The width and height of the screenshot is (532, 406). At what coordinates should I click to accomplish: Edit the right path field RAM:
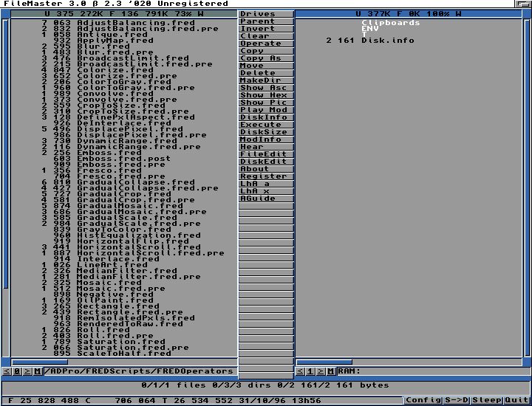click(433, 371)
